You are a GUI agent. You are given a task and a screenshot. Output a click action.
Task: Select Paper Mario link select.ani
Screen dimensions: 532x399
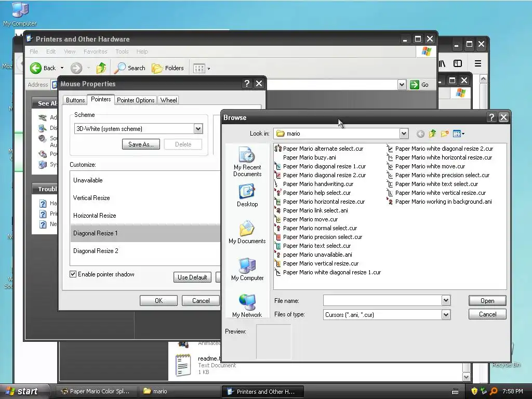coord(311,210)
